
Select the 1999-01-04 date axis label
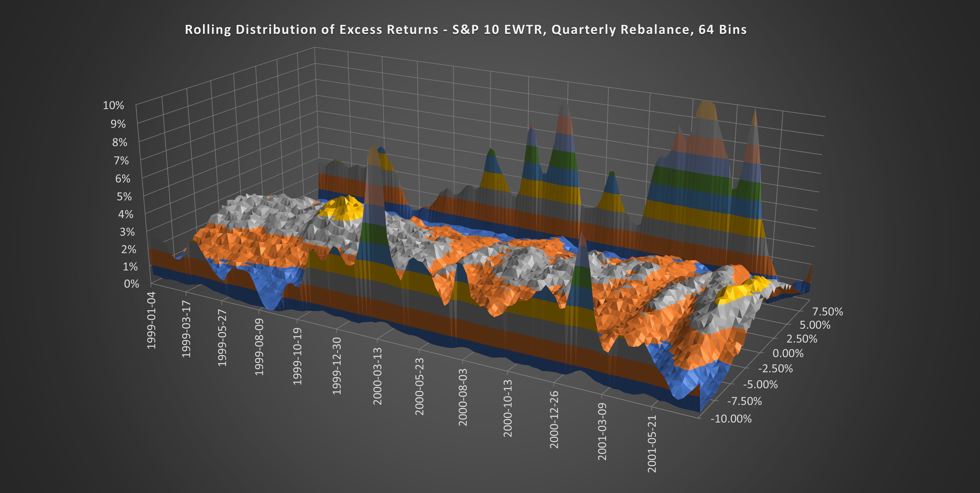(x=151, y=320)
